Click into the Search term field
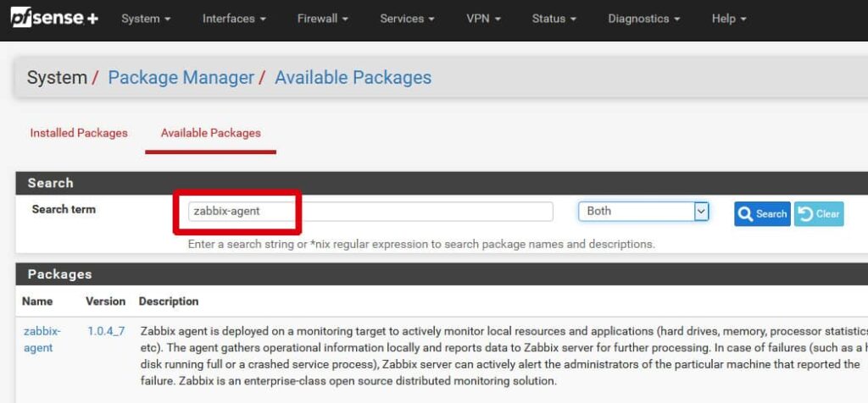The height and width of the screenshot is (403, 868). tap(370, 212)
